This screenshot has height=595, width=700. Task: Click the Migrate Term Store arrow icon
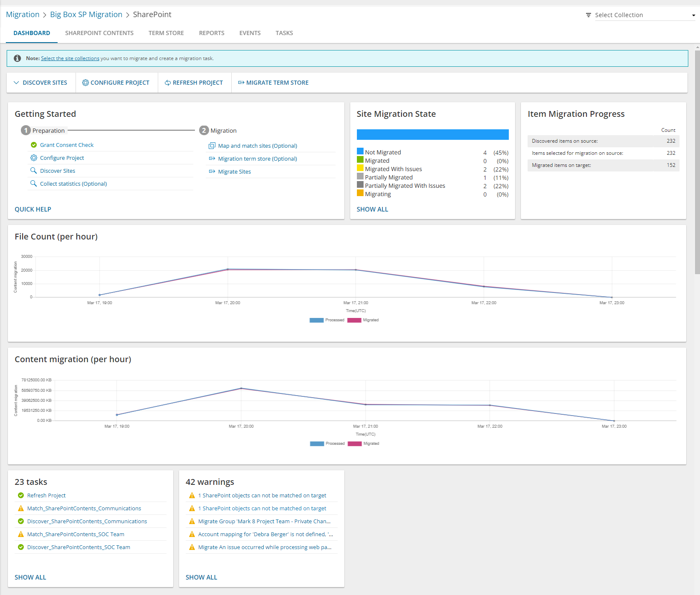click(241, 83)
